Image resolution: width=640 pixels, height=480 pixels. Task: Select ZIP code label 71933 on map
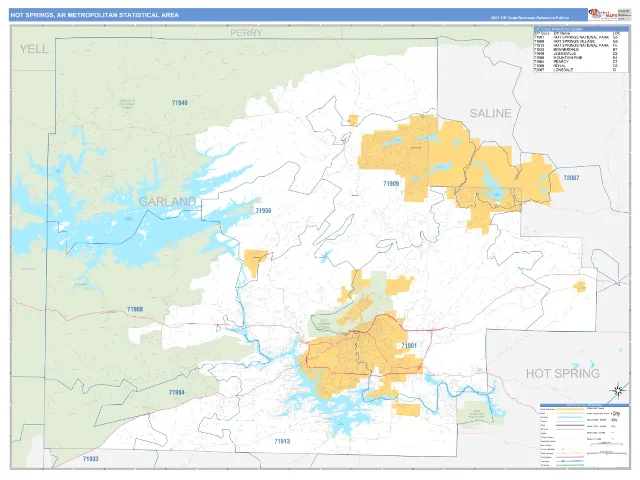91,459
